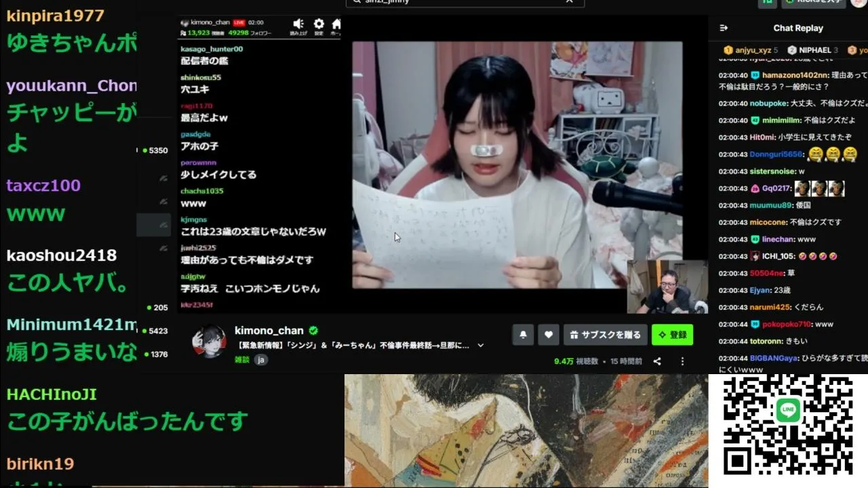Click the サブスクを贈る gift subscription button
Image resolution: width=868 pixels, height=488 pixels.
click(x=604, y=334)
